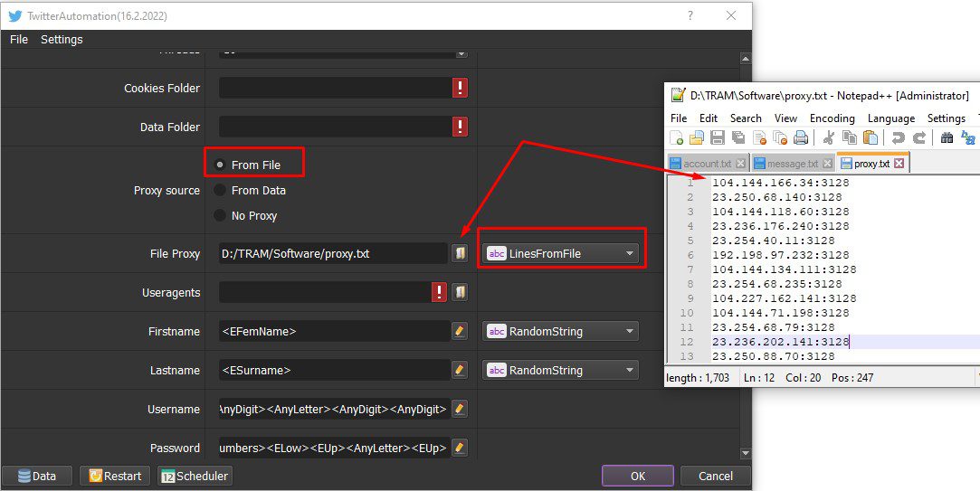Click the red warning icon on Cookies Folder
Screen dimensions: 980x491
tap(460, 88)
